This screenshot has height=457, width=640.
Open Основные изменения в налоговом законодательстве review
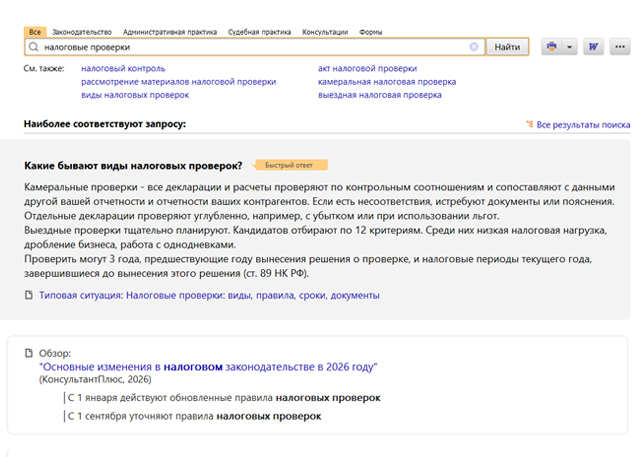click(x=208, y=367)
